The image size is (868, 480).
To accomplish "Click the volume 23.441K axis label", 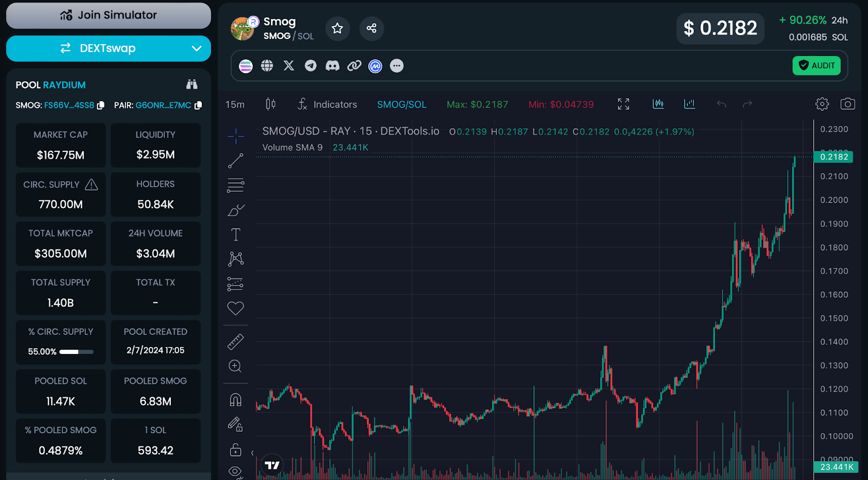I will click(x=836, y=467).
